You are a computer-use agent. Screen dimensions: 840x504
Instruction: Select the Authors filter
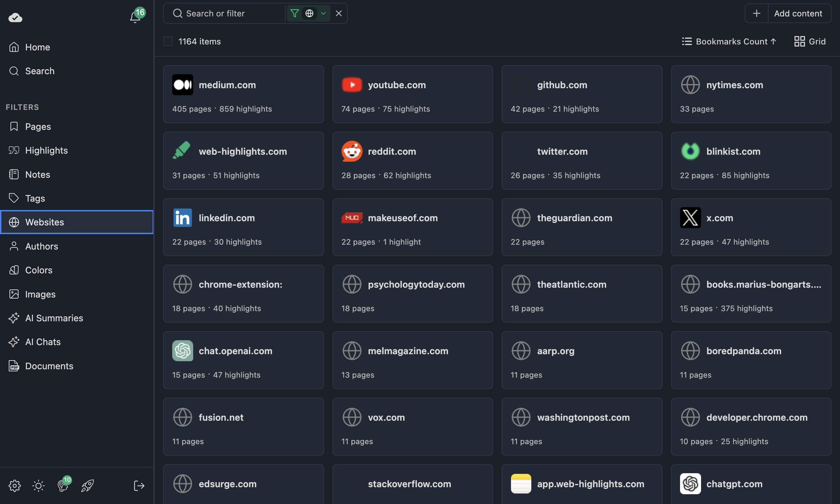[x=42, y=246]
